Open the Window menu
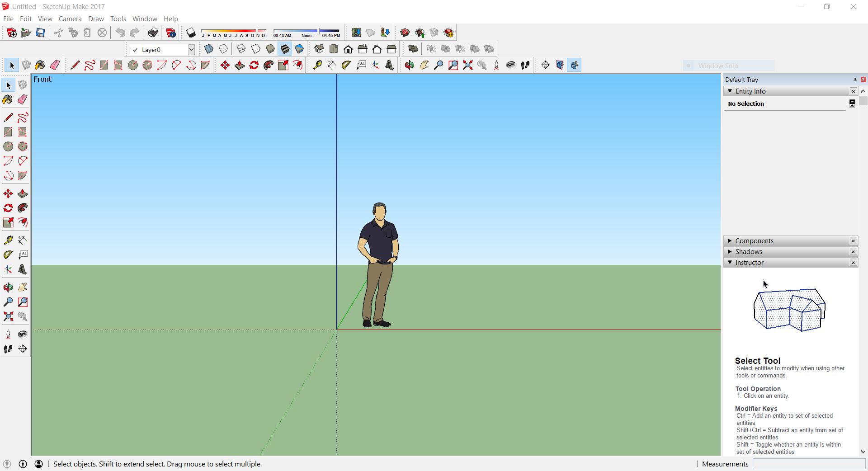Screen dimensions: 868x471 tap(145, 19)
